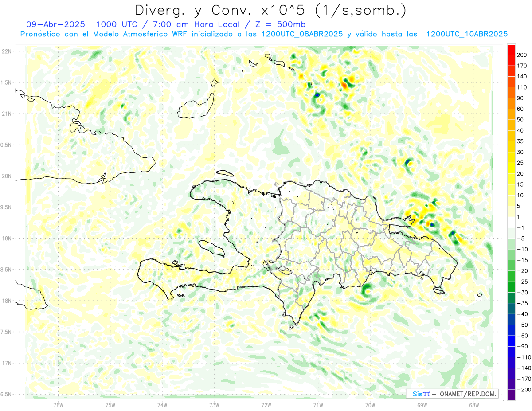Click the '73W' longitude label

[x=214, y=404]
